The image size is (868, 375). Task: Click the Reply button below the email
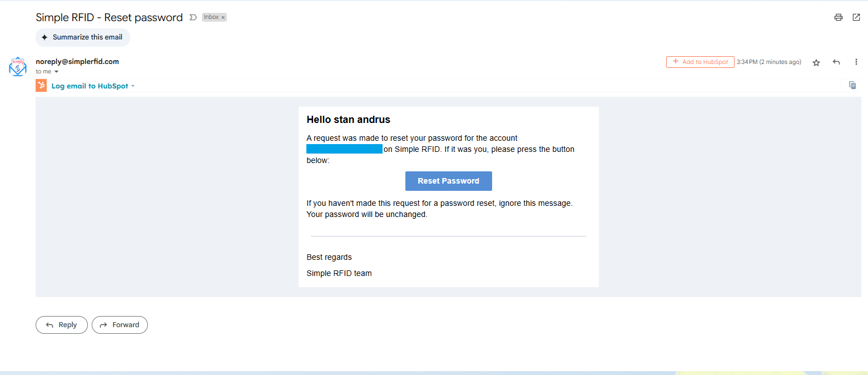(62, 325)
